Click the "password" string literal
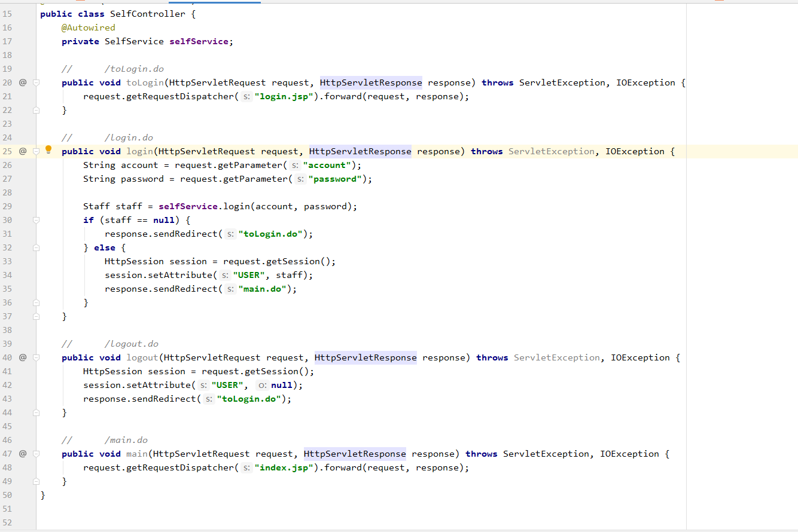This screenshot has width=798, height=532. (335, 179)
